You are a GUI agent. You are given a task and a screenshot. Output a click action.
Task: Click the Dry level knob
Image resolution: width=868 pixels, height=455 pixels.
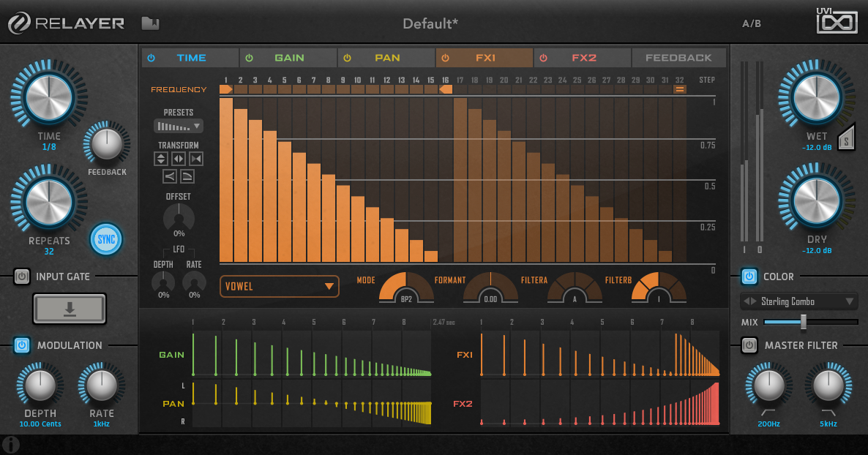[x=817, y=201]
